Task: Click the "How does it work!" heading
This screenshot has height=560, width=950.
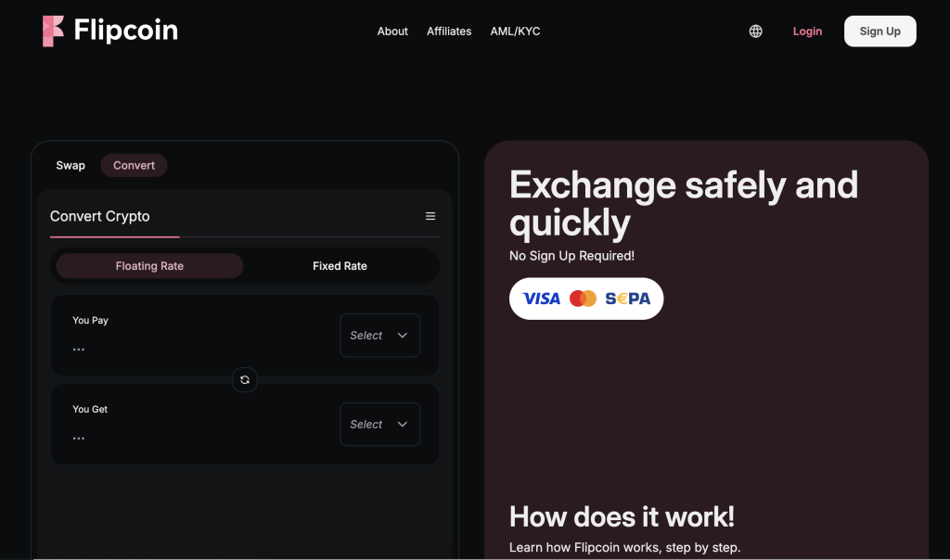Action: click(x=622, y=517)
